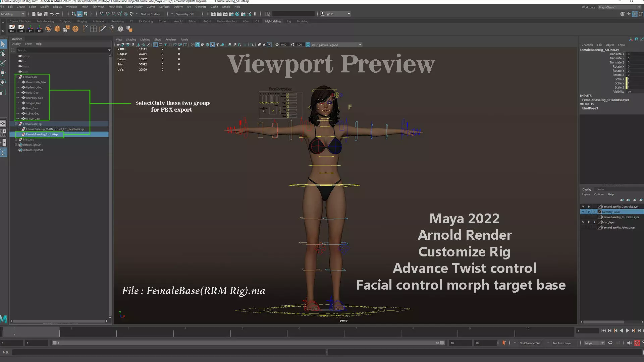Image resolution: width=644 pixels, height=362 pixels.
Task: Click the orange cube shelf icon
Action: click(x=57, y=28)
